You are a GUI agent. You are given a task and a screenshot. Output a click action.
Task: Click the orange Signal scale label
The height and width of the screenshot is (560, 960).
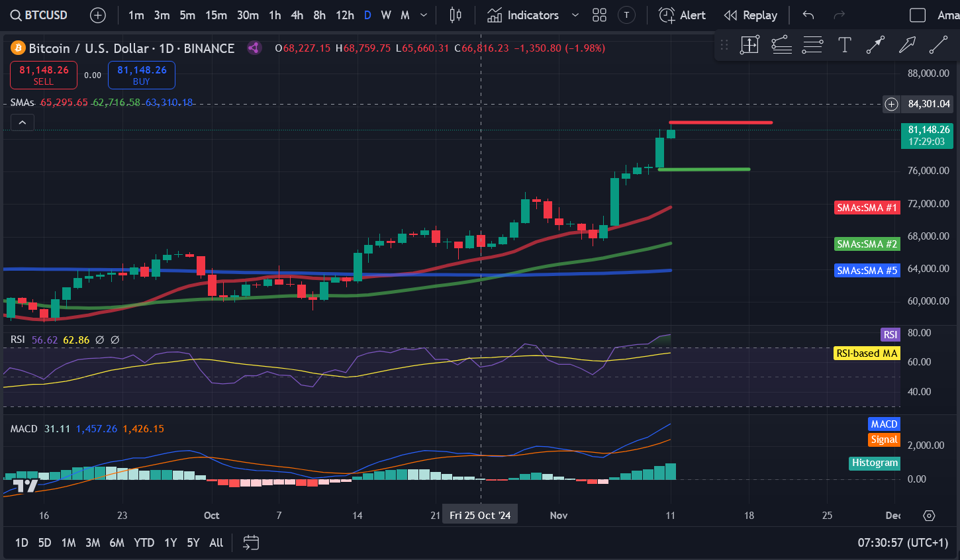[x=884, y=440]
